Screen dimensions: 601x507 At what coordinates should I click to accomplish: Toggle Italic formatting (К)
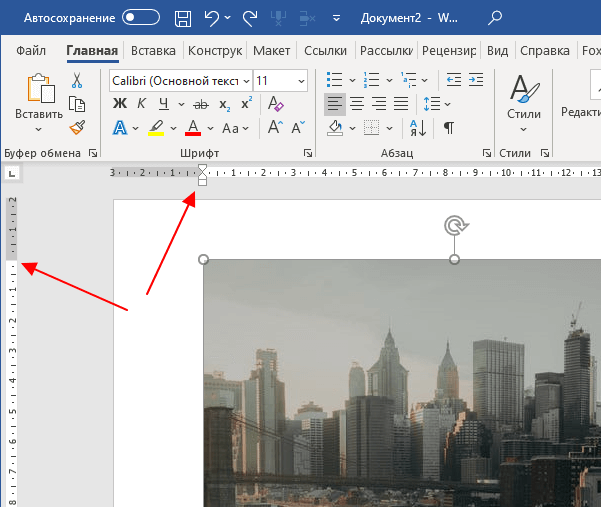click(141, 103)
